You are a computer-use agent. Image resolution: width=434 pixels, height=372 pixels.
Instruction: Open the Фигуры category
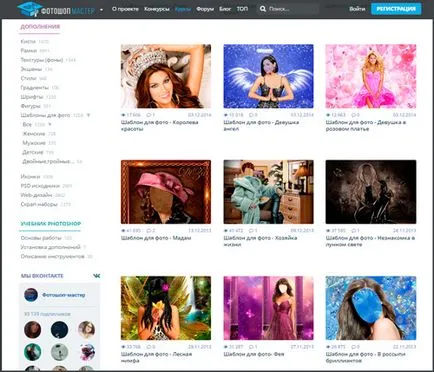(x=31, y=106)
